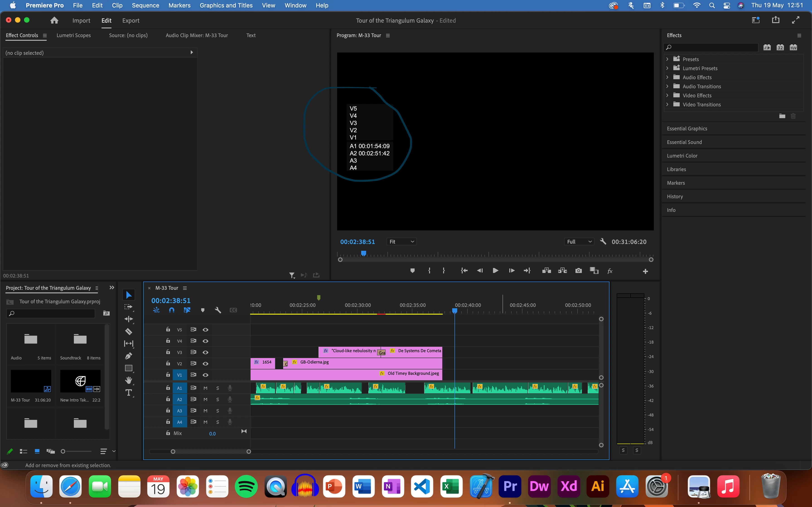The height and width of the screenshot is (507, 812).
Task: Click Add Marker in program monitor
Action: point(412,271)
